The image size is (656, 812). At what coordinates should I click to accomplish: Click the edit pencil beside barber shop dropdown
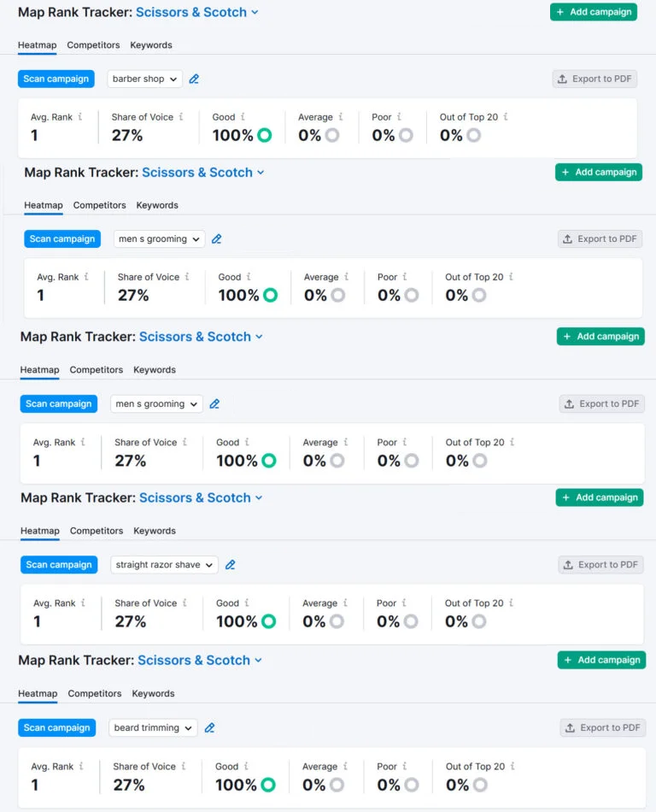(x=194, y=79)
